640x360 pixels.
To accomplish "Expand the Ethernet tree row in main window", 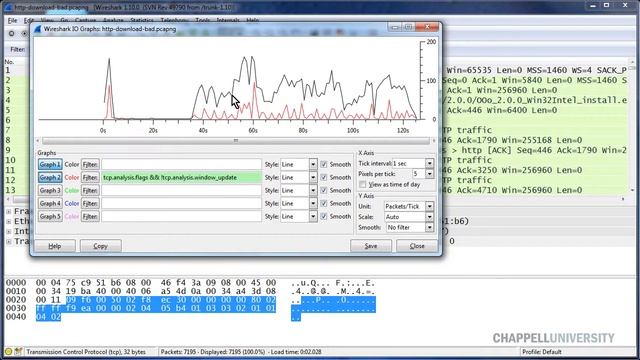I will tap(9, 221).
